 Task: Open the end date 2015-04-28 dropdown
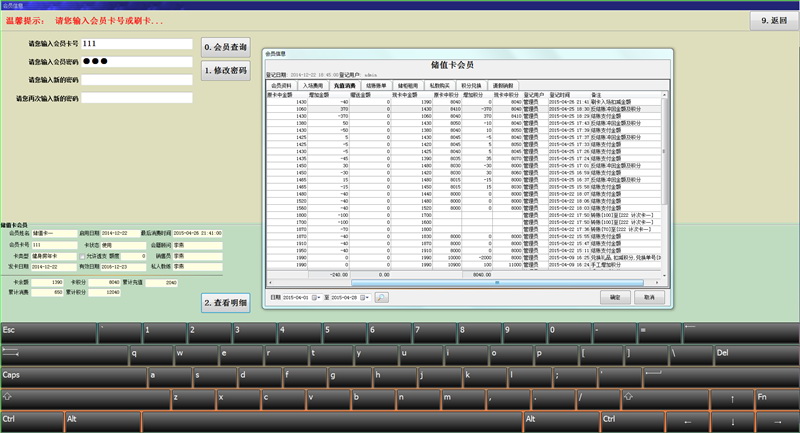364,297
